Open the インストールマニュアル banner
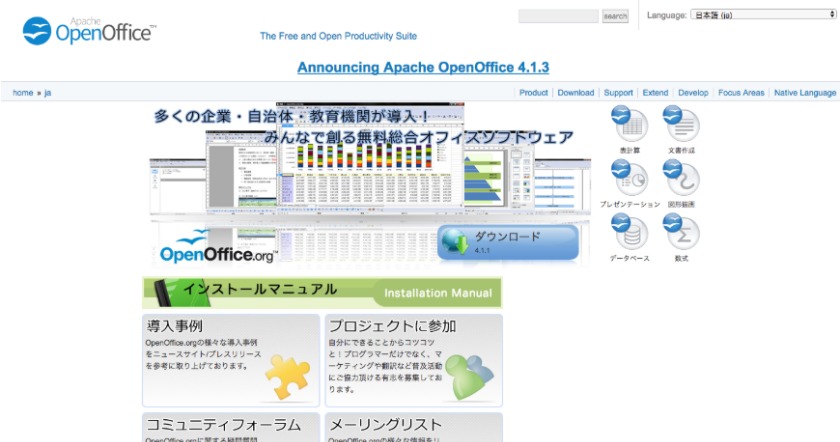 322,293
